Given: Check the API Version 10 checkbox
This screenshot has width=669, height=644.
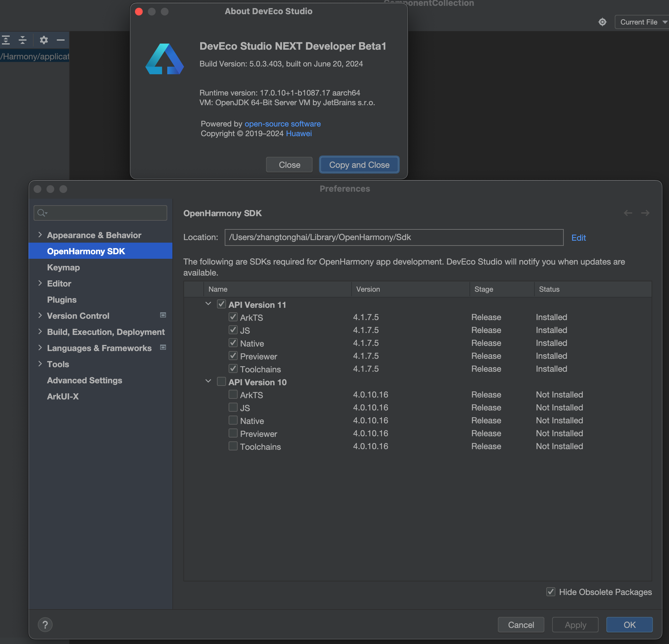Looking at the screenshot, I should point(221,381).
